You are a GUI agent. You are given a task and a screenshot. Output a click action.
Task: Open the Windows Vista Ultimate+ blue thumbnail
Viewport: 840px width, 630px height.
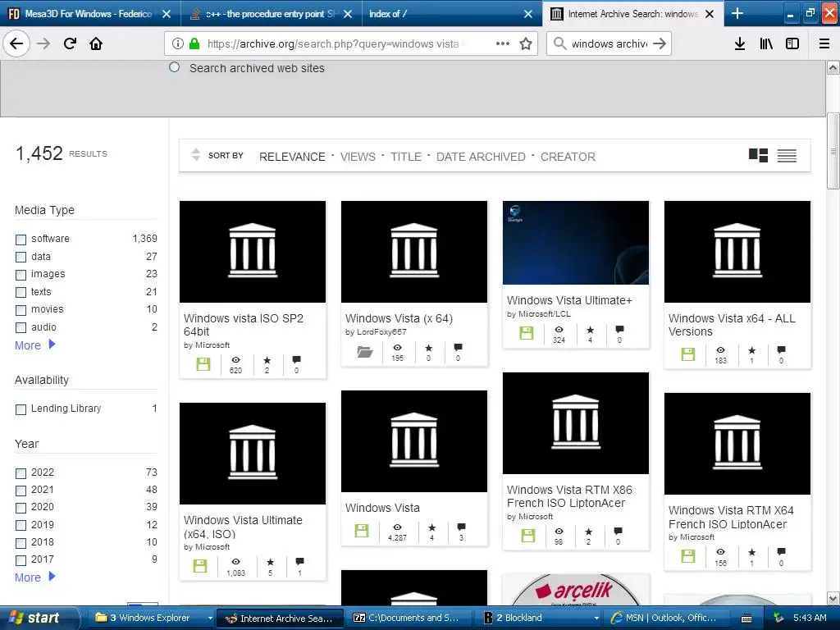575,243
